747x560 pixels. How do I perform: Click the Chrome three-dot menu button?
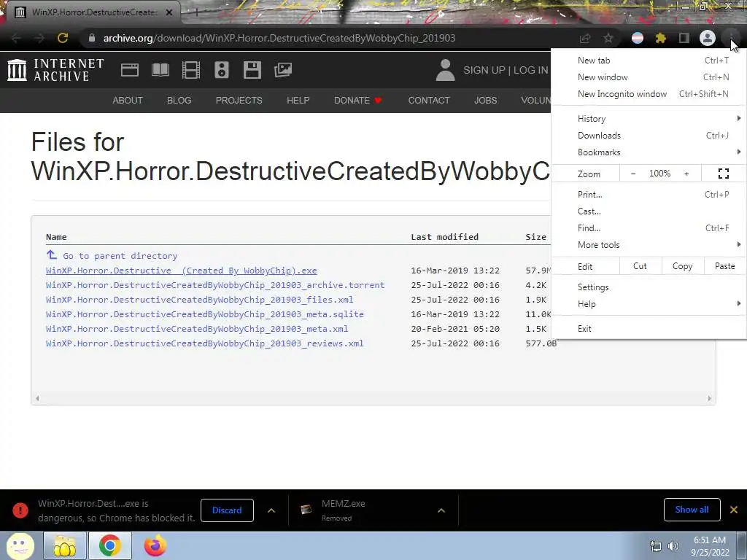[x=731, y=38]
